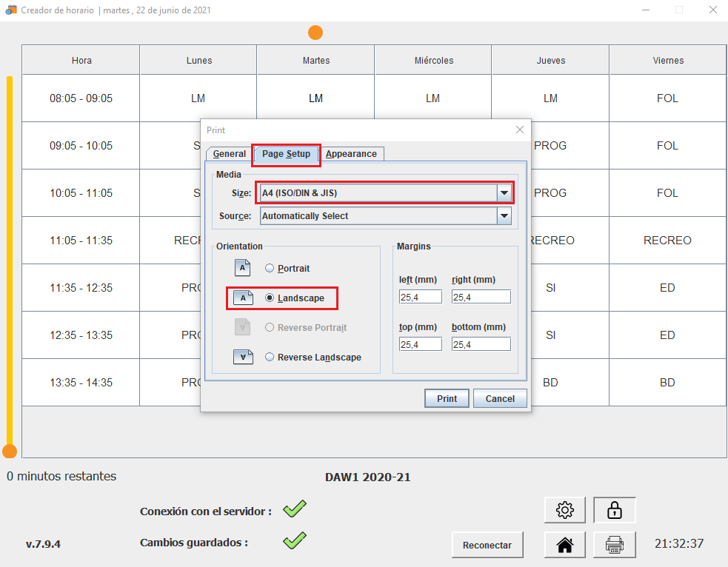Click the padlock lock icon button
The height and width of the screenshot is (567, 728).
614,509
